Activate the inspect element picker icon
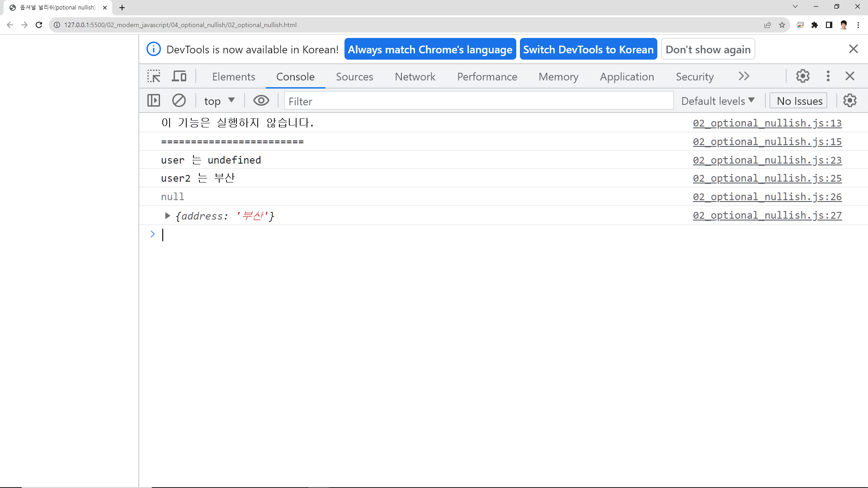 point(154,76)
